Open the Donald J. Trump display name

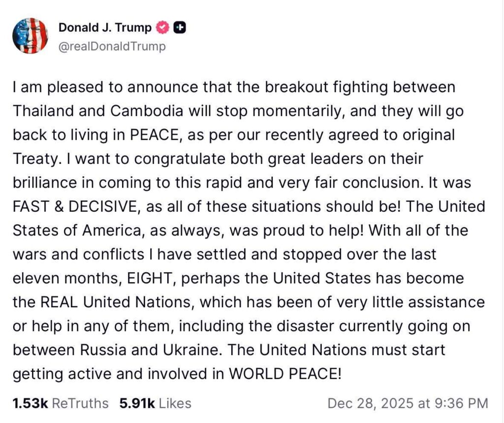(105, 28)
